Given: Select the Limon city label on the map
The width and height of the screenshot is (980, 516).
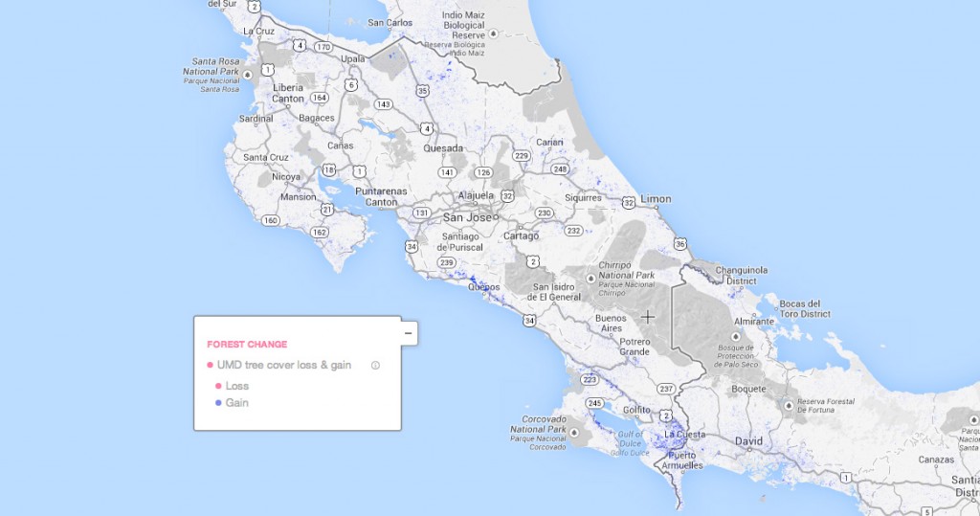Looking at the screenshot, I should 656,199.
